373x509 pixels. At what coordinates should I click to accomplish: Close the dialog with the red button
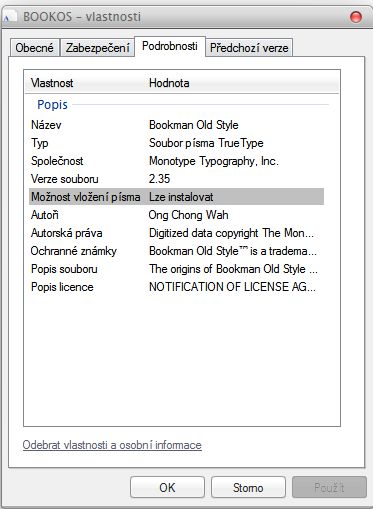(x=356, y=17)
